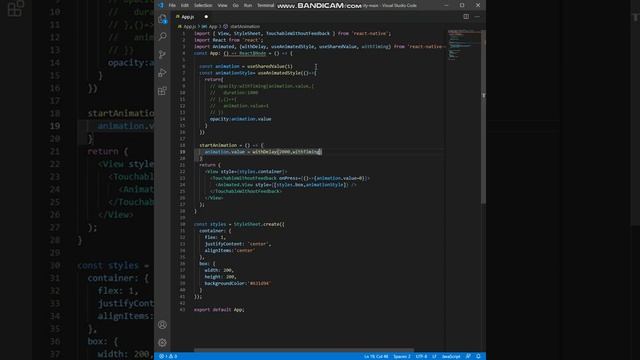Viewport: 640px width, 360px height.
Task: Split the editor to the right
Action: tap(466, 17)
